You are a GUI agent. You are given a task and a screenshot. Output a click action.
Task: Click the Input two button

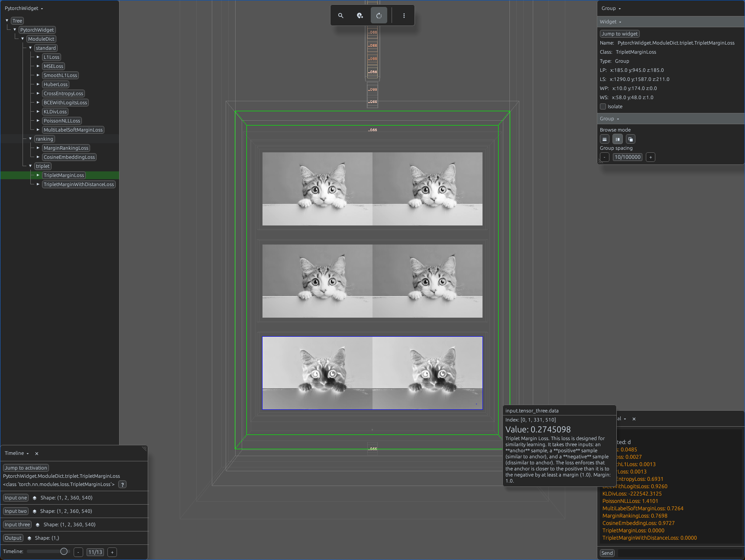(x=16, y=511)
